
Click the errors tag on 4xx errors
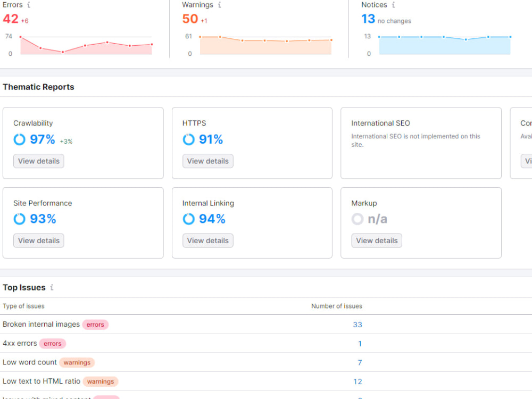tap(53, 344)
